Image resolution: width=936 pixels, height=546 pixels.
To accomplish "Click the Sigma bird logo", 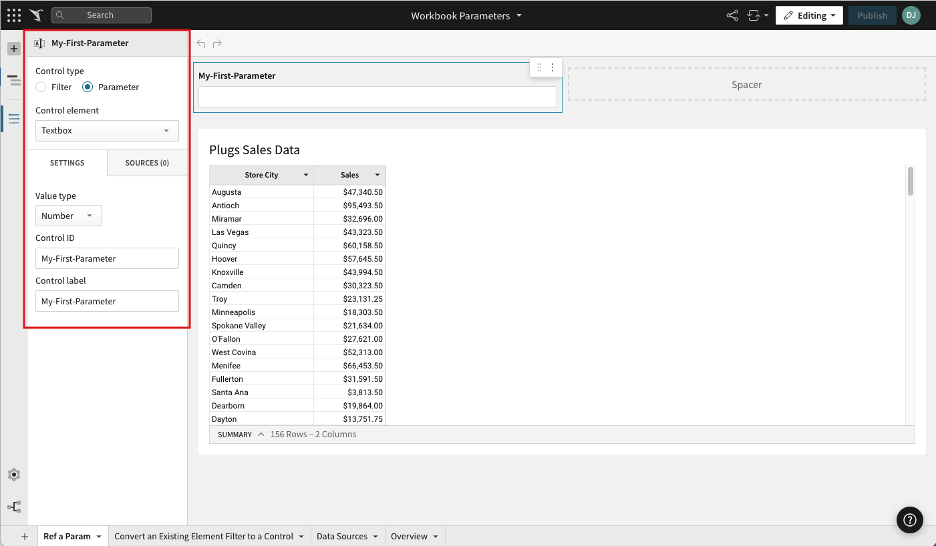I will (37, 15).
